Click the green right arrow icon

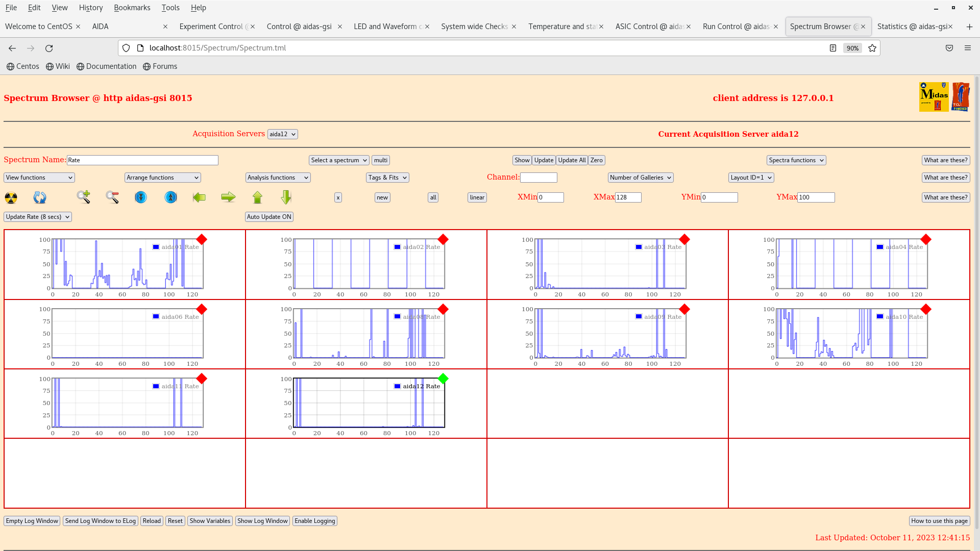(x=228, y=197)
